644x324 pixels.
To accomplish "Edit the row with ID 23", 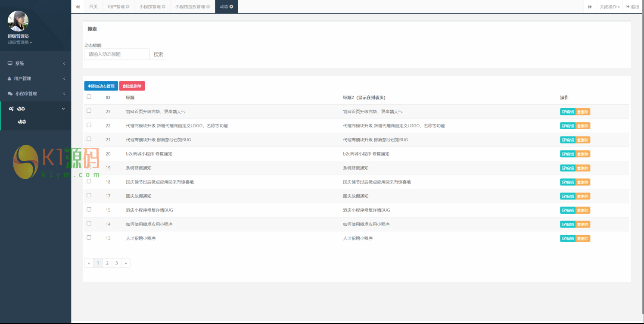I will 568,112.
